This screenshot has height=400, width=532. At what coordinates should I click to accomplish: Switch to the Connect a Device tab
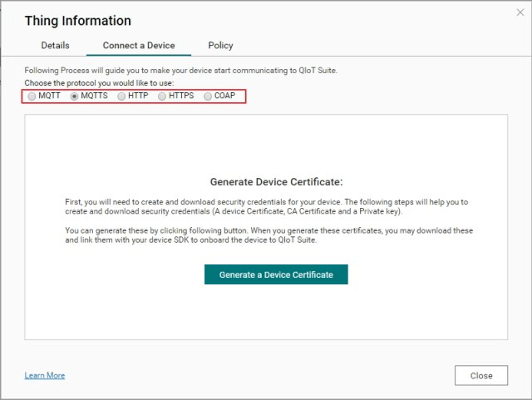(139, 45)
